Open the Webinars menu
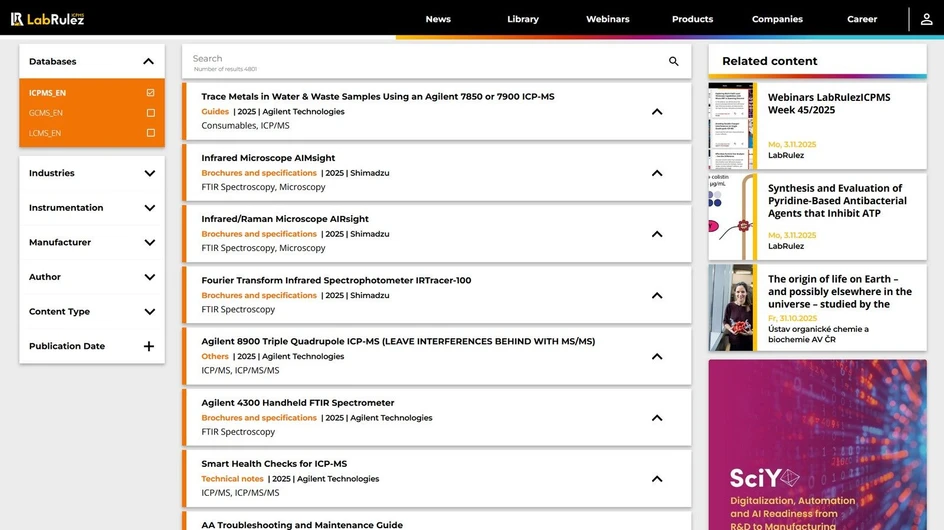The height and width of the screenshot is (530, 944). pos(607,19)
